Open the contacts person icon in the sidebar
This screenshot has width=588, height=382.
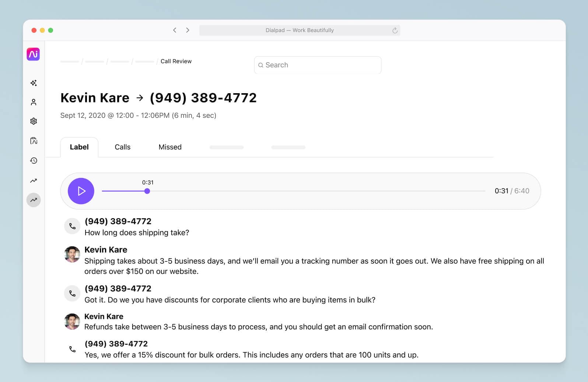click(x=34, y=102)
